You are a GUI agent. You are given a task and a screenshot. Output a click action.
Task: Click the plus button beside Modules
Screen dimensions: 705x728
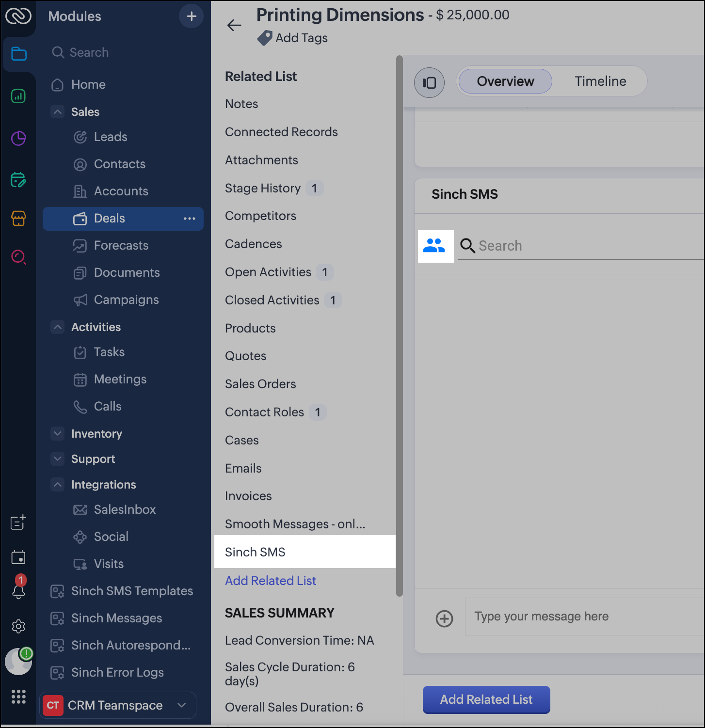(x=192, y=16)
